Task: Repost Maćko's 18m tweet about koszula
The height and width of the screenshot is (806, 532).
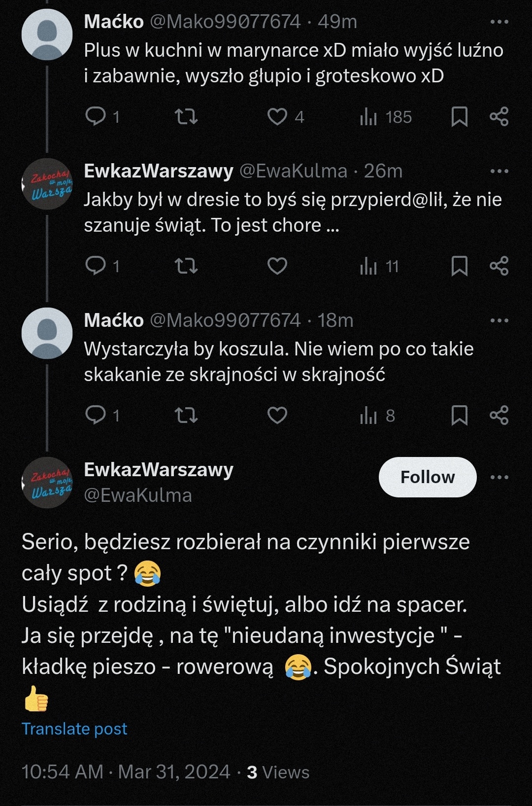Action: pyautogui.click(x=186, y=415)
